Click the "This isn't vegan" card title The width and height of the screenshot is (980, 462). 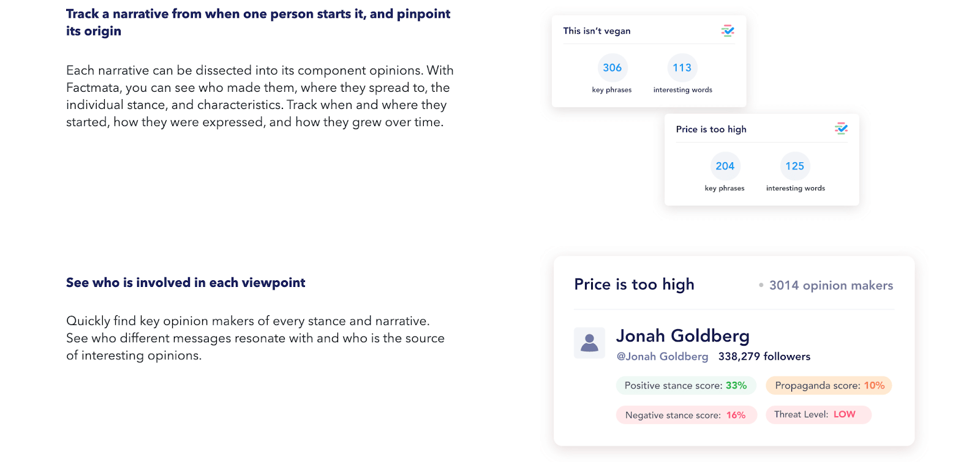[597, 31]
